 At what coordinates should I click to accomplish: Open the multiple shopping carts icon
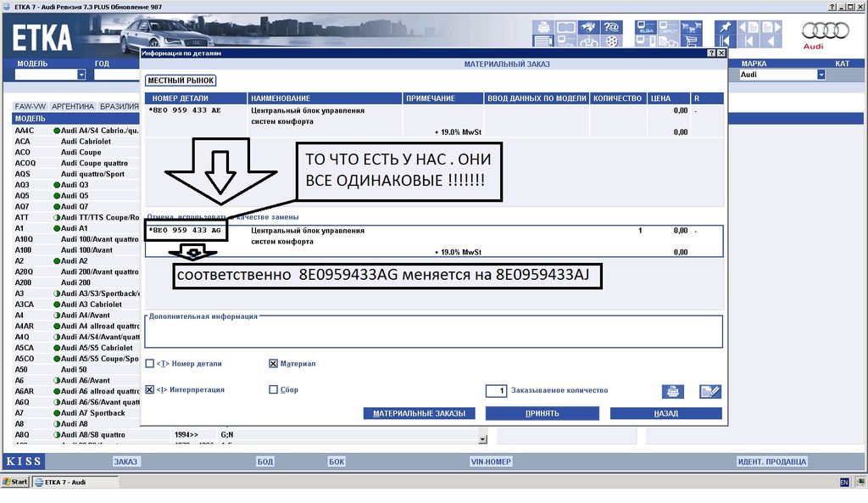pos(691,27)
